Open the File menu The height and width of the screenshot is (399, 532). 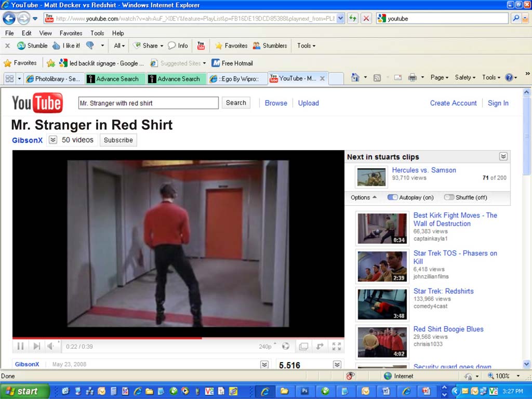(x=9, y=33)
